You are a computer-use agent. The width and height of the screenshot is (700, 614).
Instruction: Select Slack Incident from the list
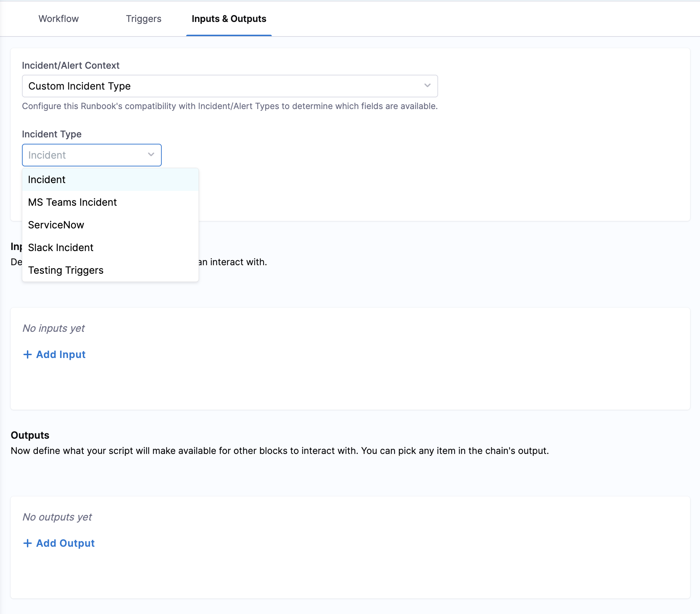coord(61,247)
